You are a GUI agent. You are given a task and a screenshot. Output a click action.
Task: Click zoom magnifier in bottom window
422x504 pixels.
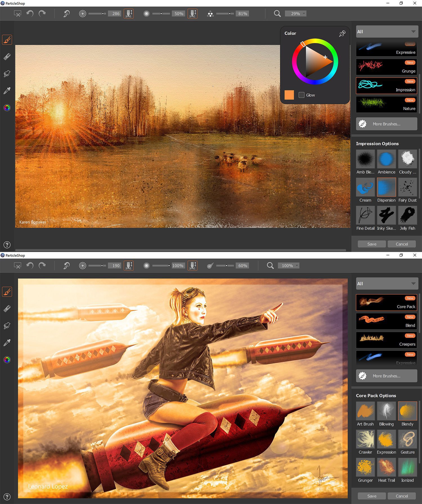click(270, 265)
